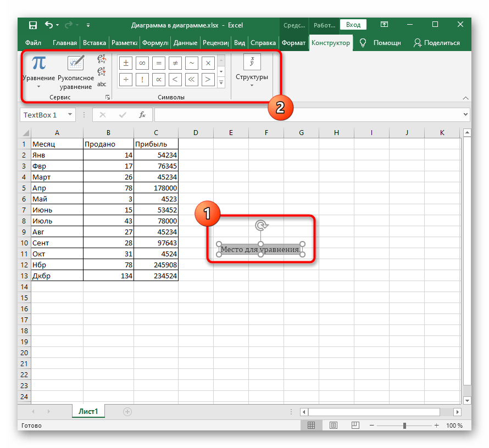Click the Поделиться share button

pos(436,43)
